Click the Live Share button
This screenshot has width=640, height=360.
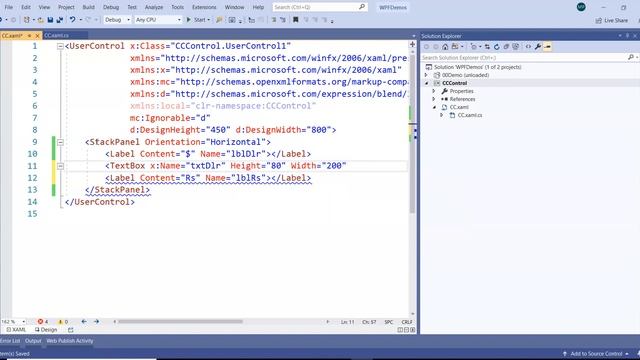[611, 20]
